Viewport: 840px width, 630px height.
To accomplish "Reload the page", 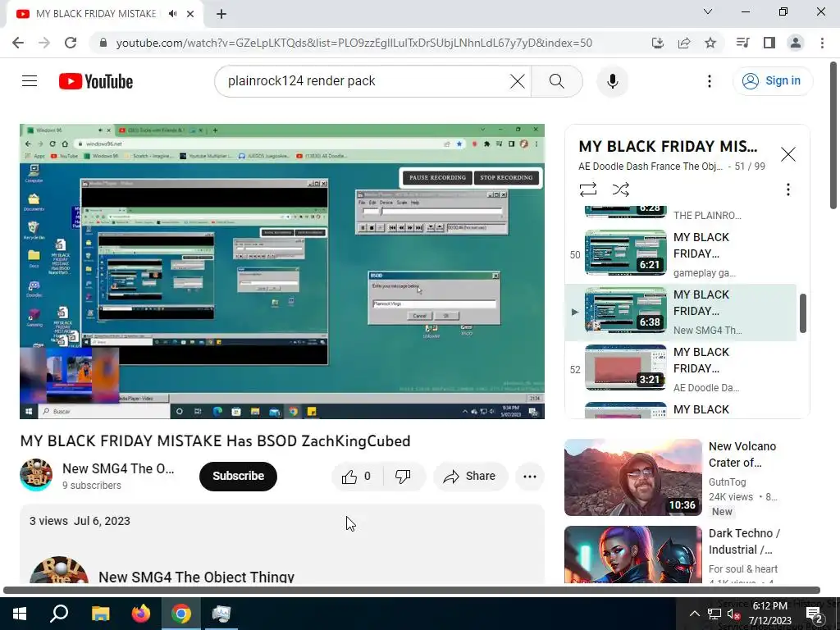I will (x=71, y=43).
